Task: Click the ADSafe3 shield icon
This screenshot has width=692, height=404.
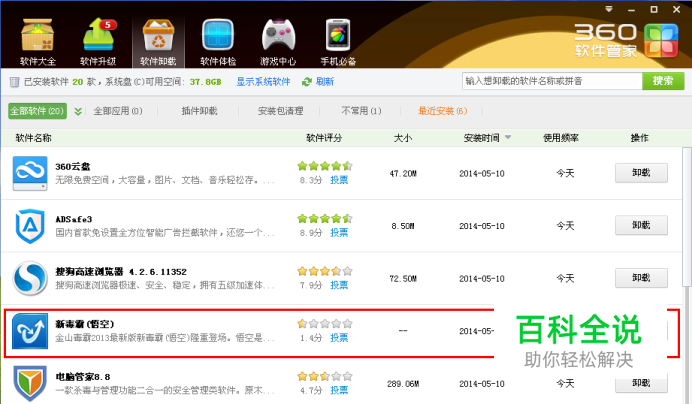Action: click(30, 226)
